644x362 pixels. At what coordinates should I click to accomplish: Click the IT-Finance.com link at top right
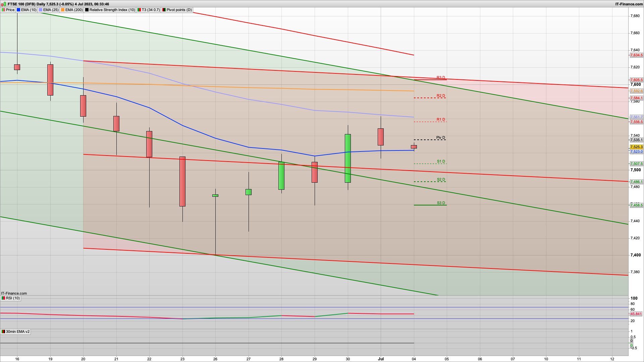(x=629, y=4)
